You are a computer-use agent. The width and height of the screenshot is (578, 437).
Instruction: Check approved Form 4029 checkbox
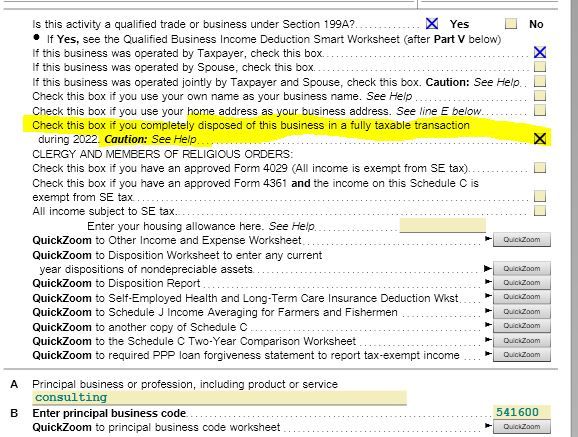click(540, 168)
